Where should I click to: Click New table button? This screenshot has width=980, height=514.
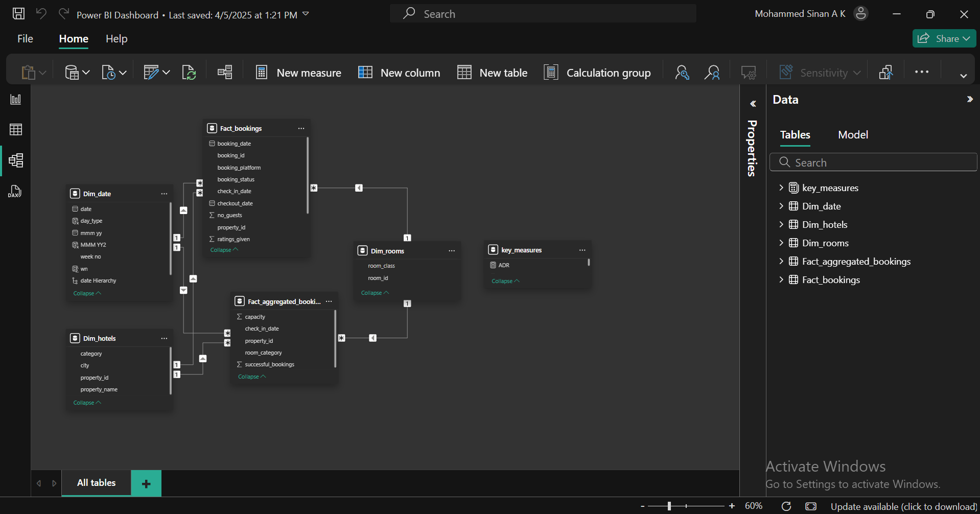[x=492, y=73]
